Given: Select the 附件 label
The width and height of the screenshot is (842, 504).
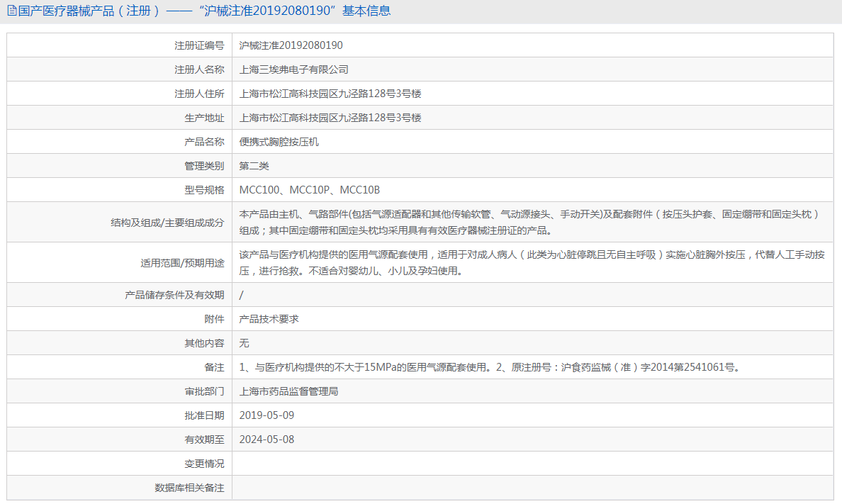Looking at the screenshot, I should coord(214,319).
